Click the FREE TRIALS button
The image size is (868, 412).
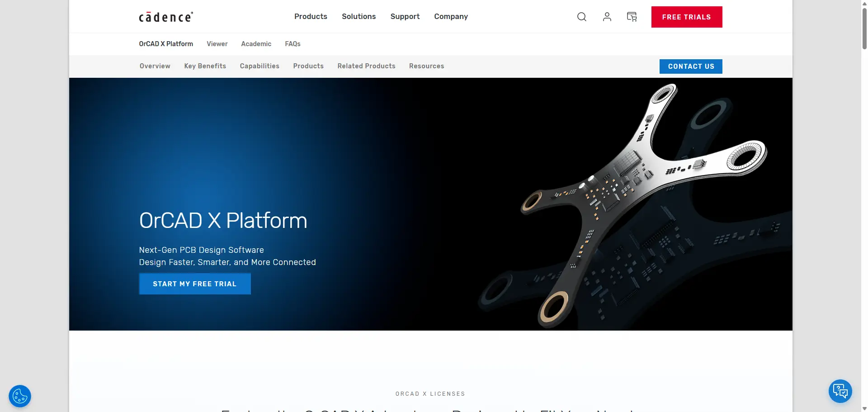coord(687,17)
